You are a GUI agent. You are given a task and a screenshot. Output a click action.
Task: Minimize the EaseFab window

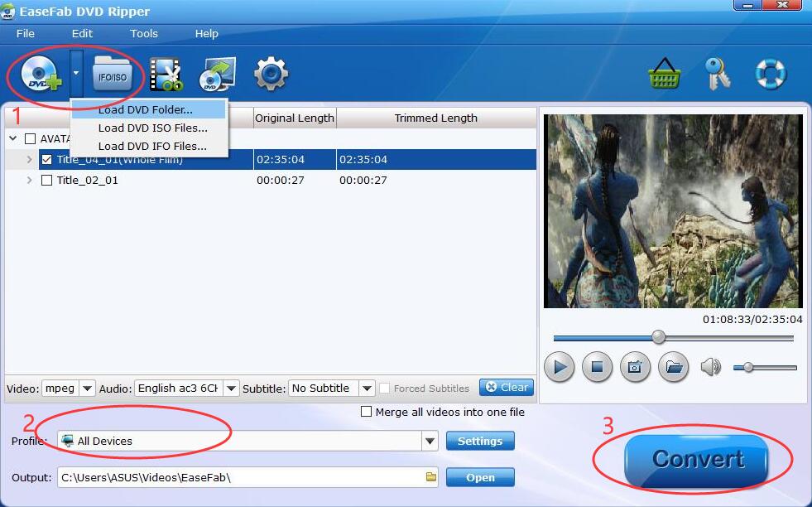748,5
